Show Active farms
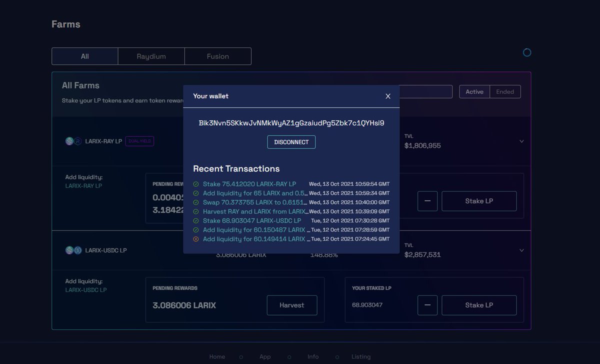Viewport: 600px width, 364px height. click(x=474, y=91)
